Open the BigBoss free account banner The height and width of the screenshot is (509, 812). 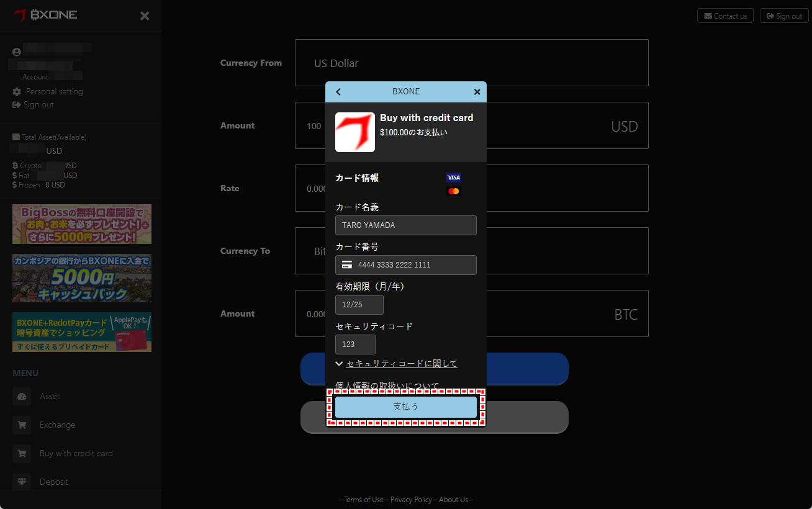tap(82, 224)
